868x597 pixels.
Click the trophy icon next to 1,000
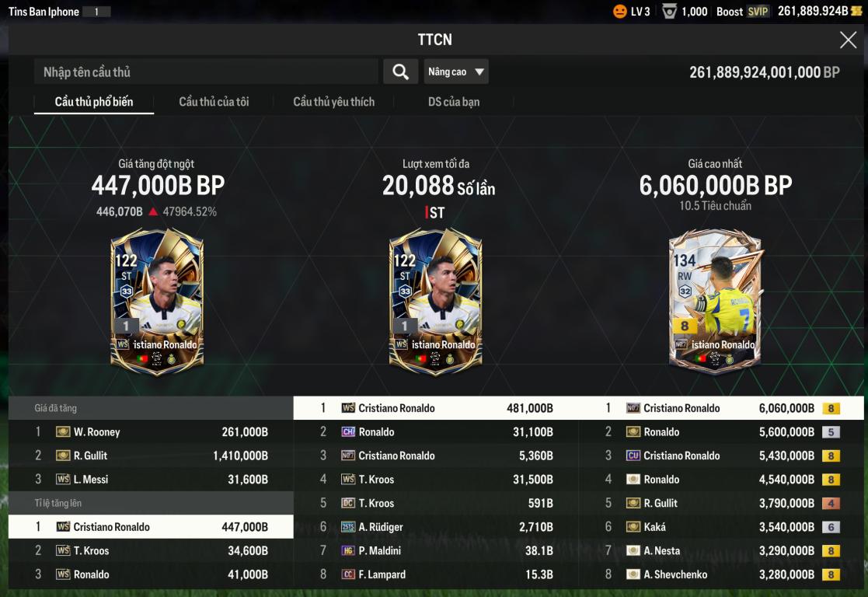(x=669, y=12)
